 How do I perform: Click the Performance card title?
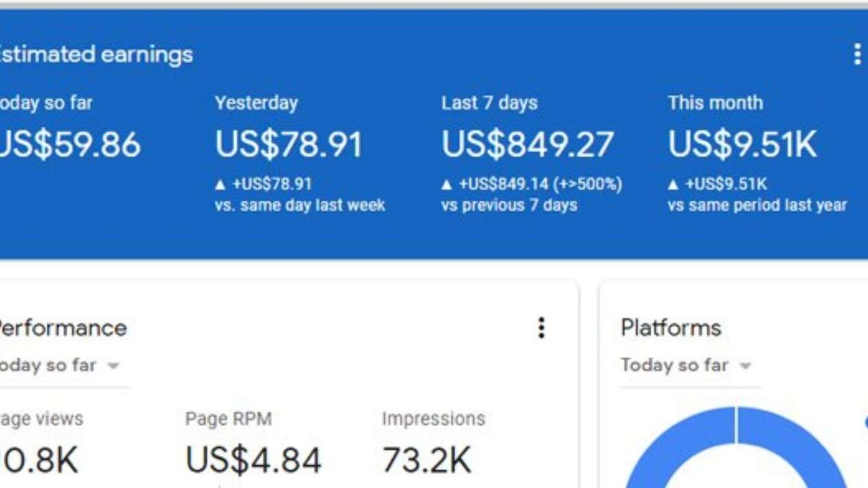click(x=62, y=328)
